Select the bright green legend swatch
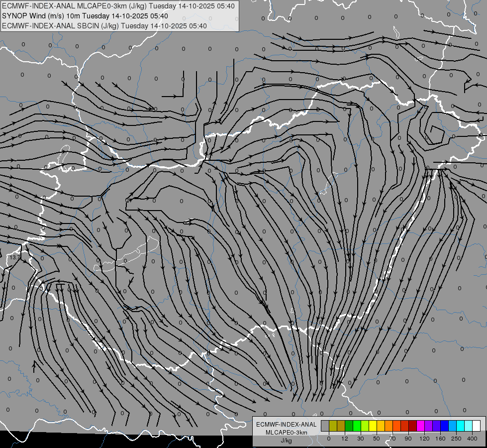Screen dimensions: 487x448 click(x=357, y=426)
